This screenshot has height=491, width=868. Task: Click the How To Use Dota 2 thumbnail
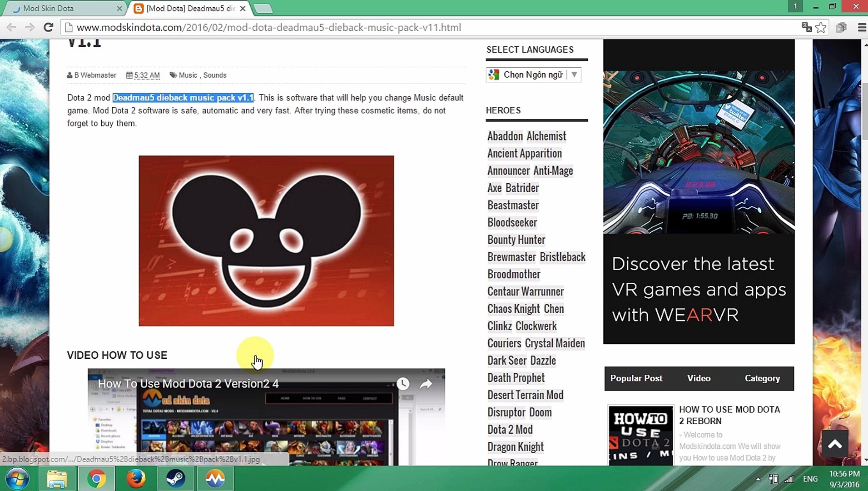[640, 436]
